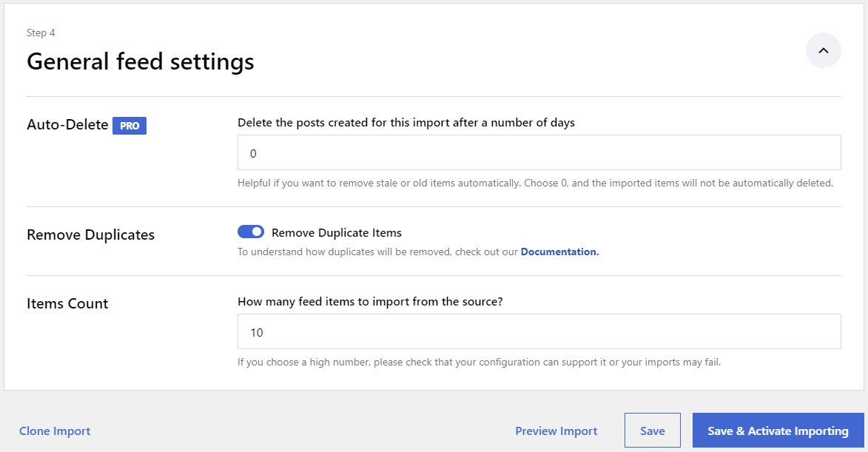
Task: Select the Auto-Delete days input field
Action: point(539,152)
